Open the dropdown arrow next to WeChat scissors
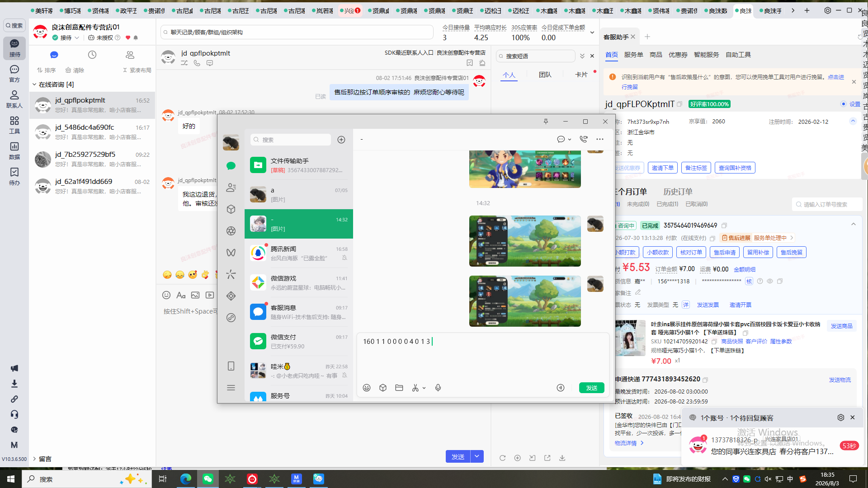868x488 pixels. (x=424, y=388)
